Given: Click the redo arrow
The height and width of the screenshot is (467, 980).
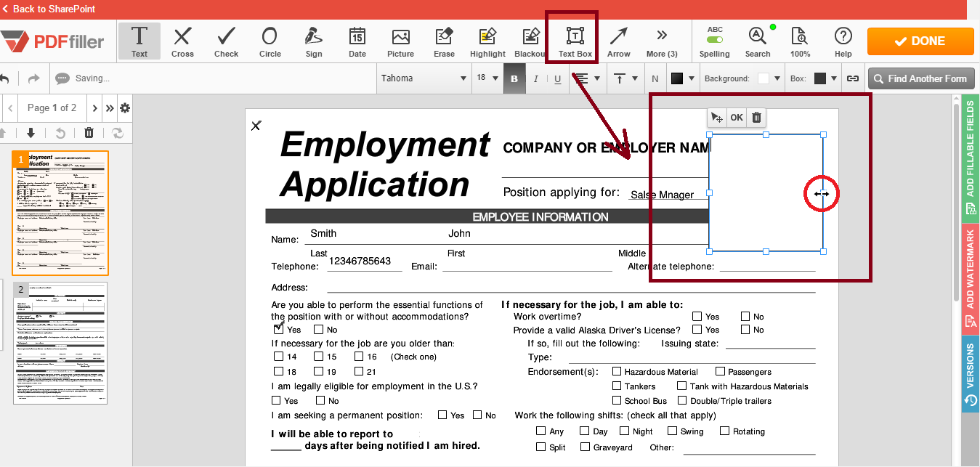Looking at the screenshot, I should [33, 78].
